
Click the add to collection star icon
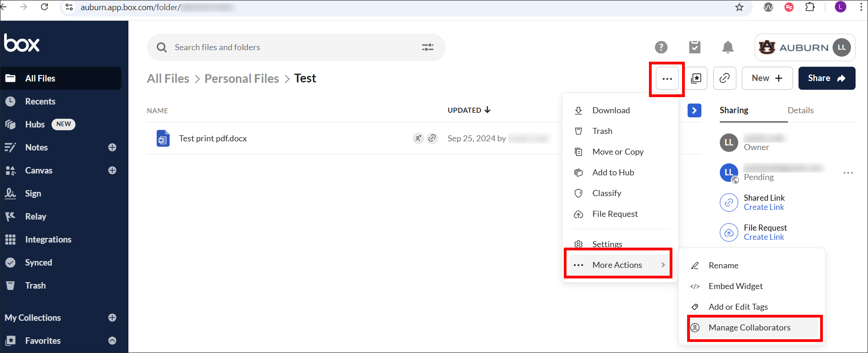point(696,78)
